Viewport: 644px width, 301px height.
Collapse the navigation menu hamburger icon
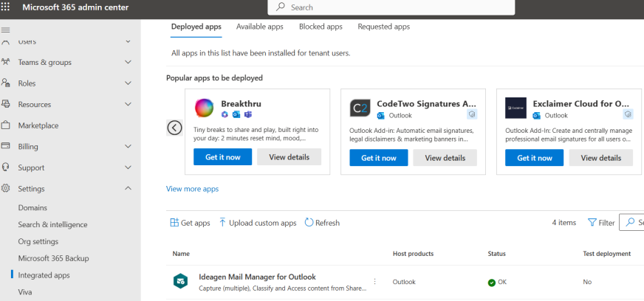6,30
